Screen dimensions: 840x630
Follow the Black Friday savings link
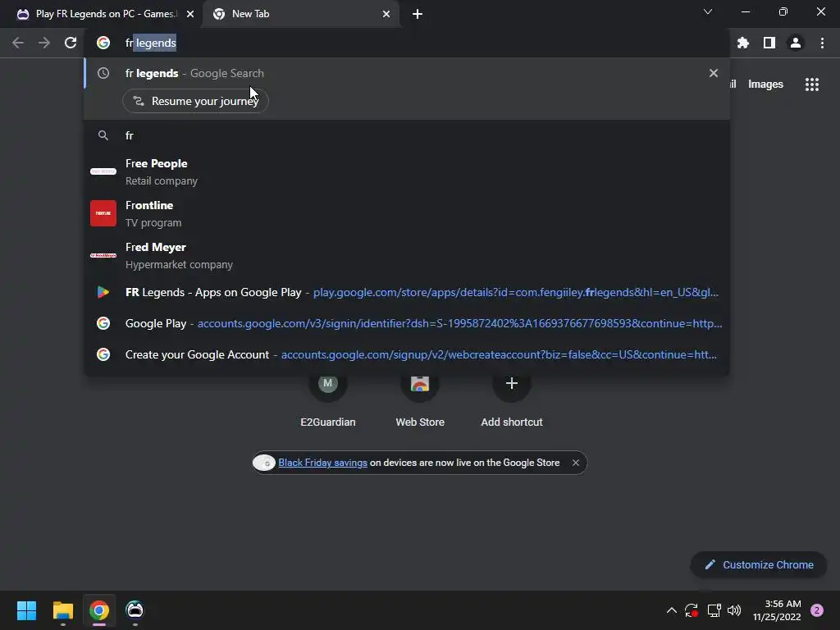tap(322, 463)
